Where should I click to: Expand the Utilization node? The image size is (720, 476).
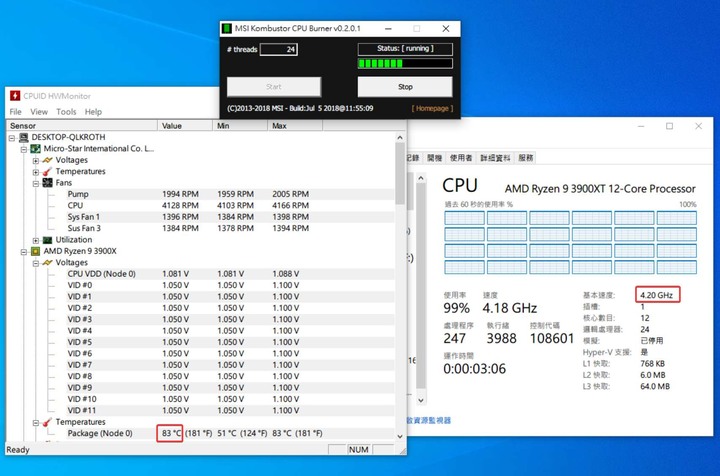click(x=36, y=241)
